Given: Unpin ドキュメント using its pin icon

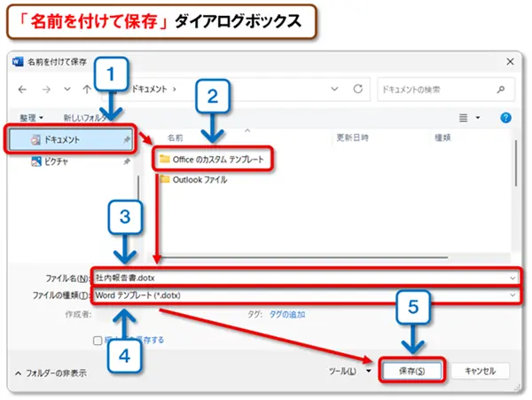Looking at the screenshot, I should (127, 139).
